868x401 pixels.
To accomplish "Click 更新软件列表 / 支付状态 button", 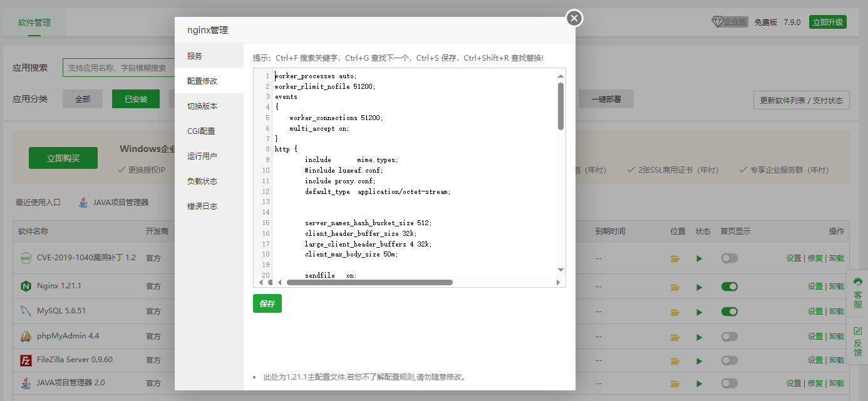I will click(x=801, y=100).
